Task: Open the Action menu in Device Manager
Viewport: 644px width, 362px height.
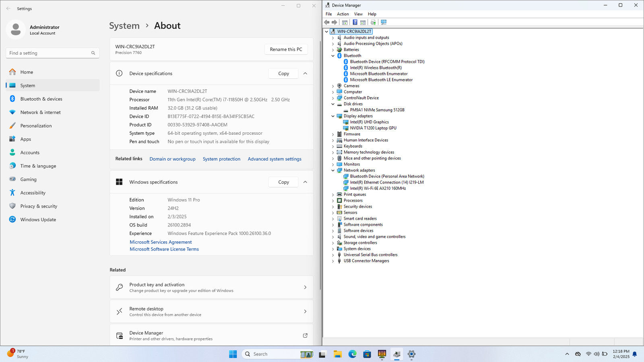Action: point(343,14)
